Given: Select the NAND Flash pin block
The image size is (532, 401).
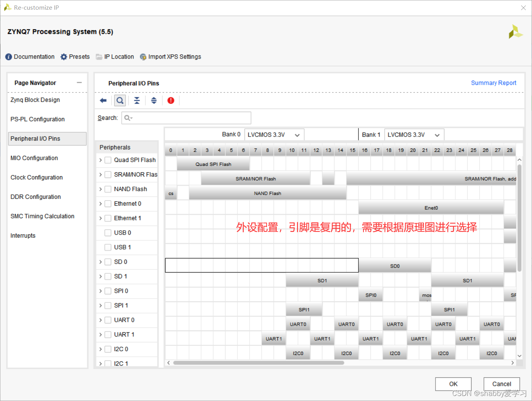Looking at the screenshot, I should (x=267, y=193).
